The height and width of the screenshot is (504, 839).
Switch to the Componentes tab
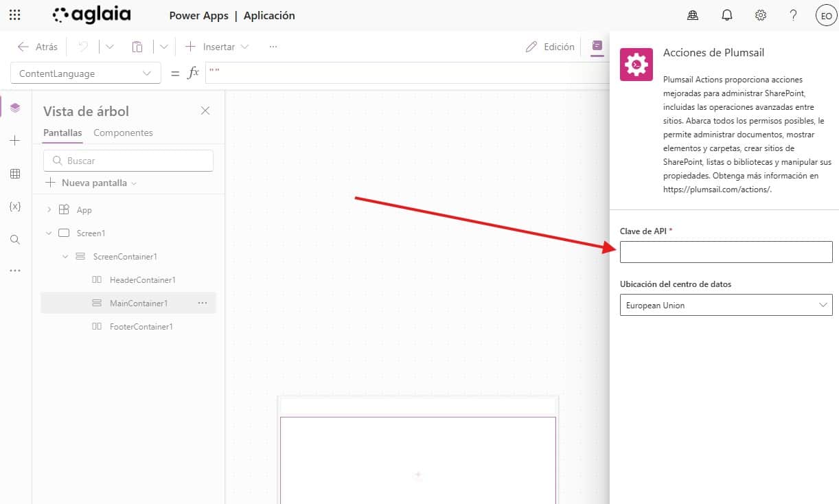click(123, 133)
